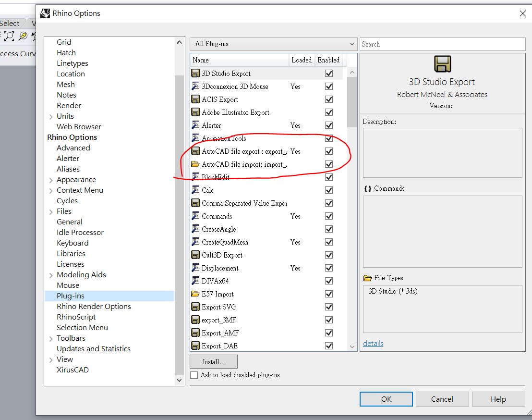Click the Export_DAE disk icon

195,346
